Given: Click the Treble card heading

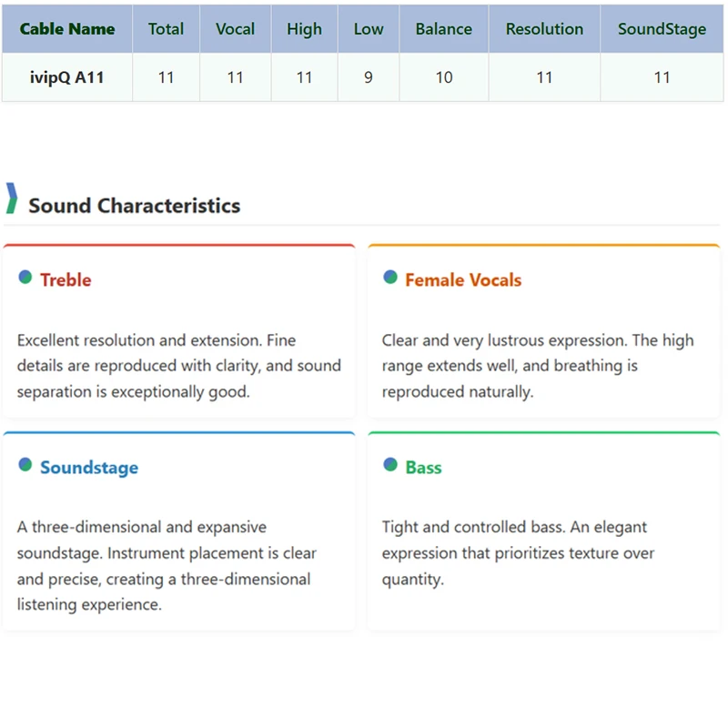Looking at the screenshot, I should [x=66, y=280].
